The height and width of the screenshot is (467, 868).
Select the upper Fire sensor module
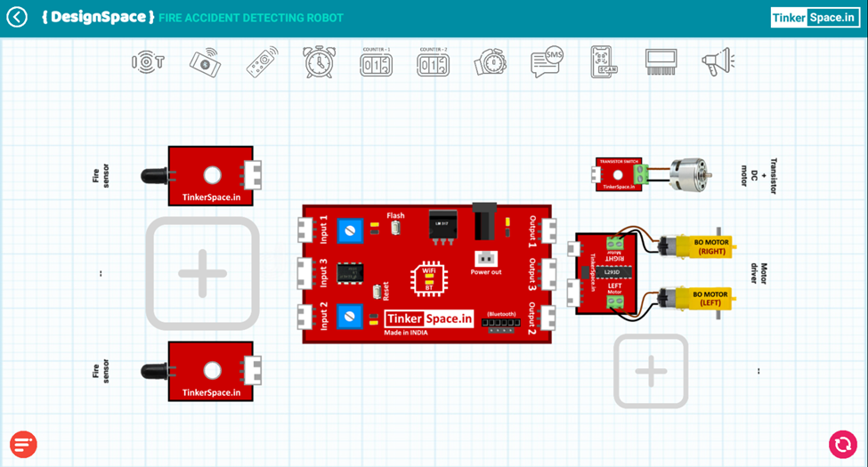coord(203,176)
